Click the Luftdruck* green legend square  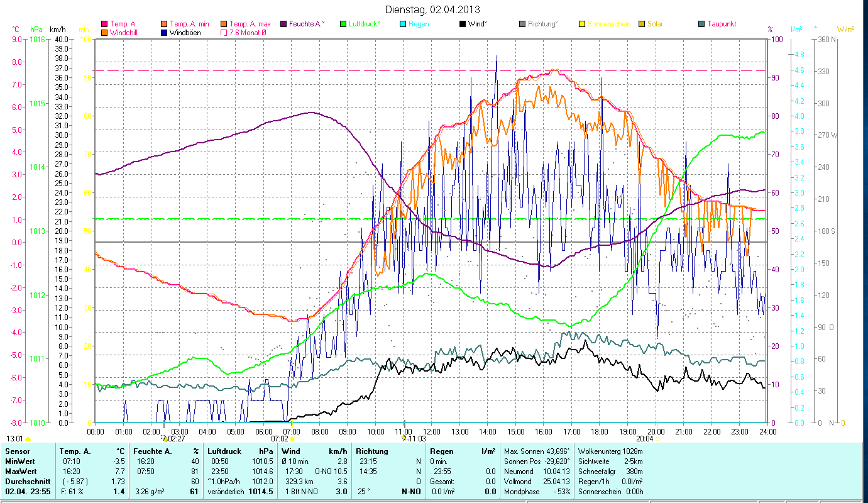point(343,25)
